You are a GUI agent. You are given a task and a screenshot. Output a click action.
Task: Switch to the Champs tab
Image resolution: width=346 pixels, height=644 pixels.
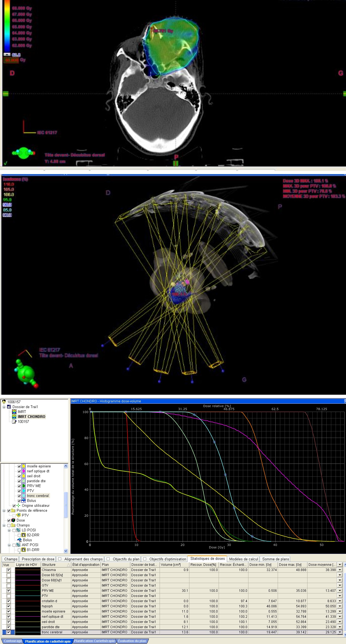(x=11, y=559)
